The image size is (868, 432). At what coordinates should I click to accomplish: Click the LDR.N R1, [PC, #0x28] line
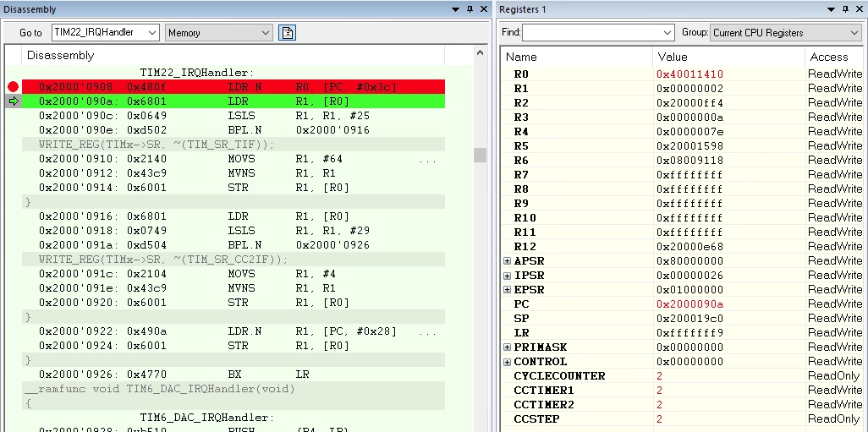pos(233,331)
